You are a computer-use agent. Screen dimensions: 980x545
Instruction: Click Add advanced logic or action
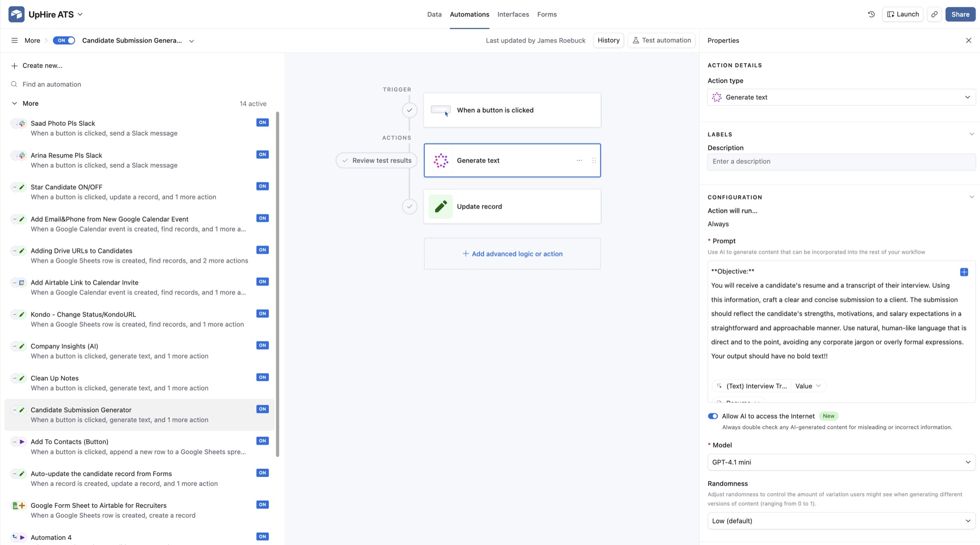tap(512, 254)
